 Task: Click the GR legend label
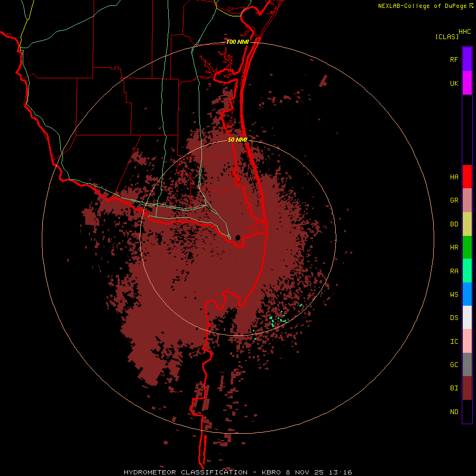point(454,200)
